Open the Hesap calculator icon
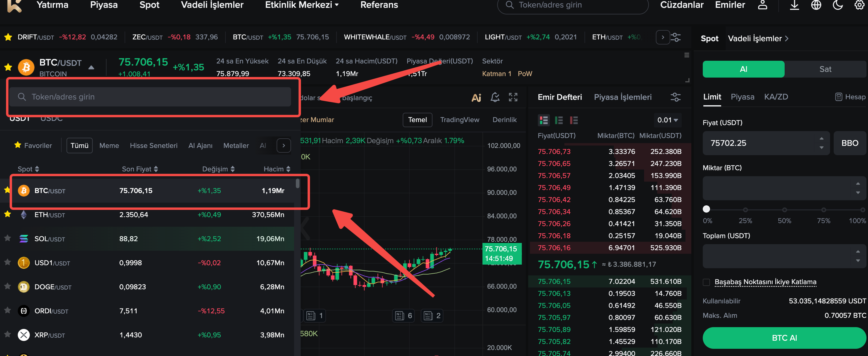Viewport: 868px width, 356px height. tap(838, 97)
